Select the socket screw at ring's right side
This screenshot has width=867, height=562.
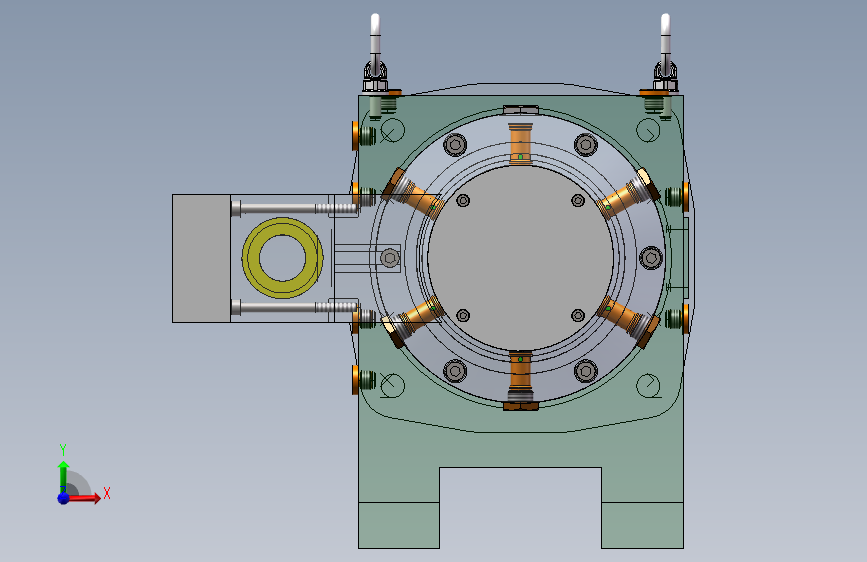[x=651, y=258]
